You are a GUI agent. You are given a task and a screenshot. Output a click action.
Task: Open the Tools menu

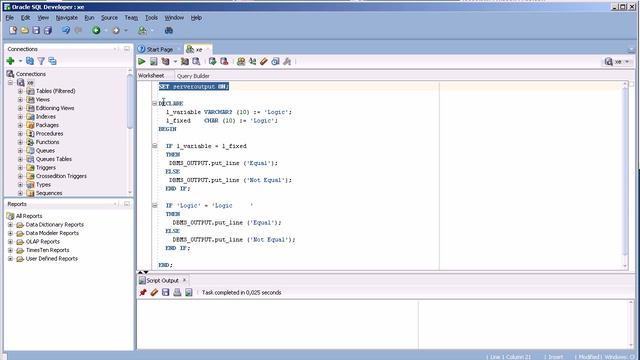click(x=151, y=18)
